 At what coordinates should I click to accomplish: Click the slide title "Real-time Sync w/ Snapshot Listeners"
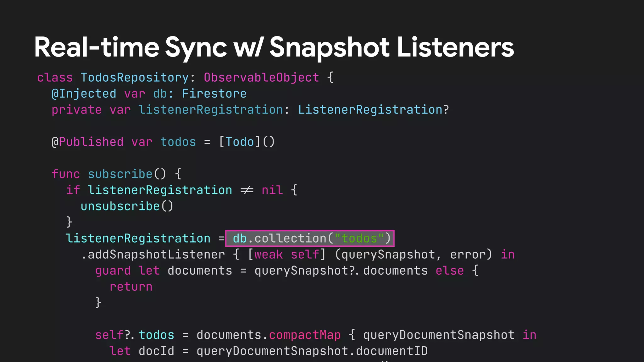pyautogui.click(x=274, y=47)
